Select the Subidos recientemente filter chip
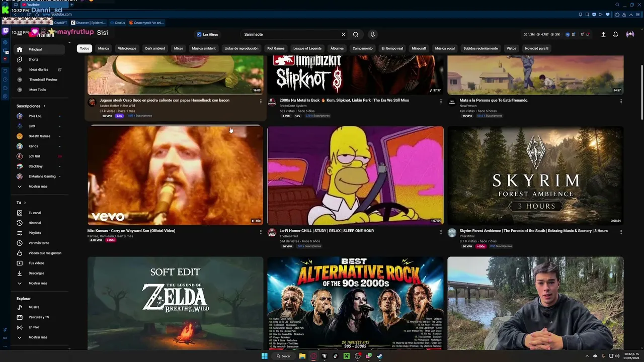This screenshot has height=362, width=644. click(x=480, y=48)
